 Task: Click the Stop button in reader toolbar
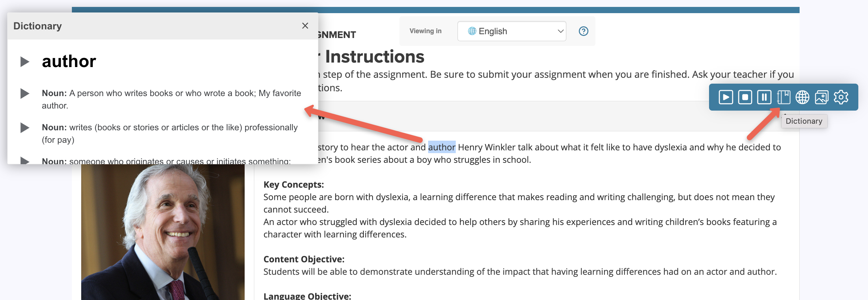pyautogui.click(x=745, y=97)
